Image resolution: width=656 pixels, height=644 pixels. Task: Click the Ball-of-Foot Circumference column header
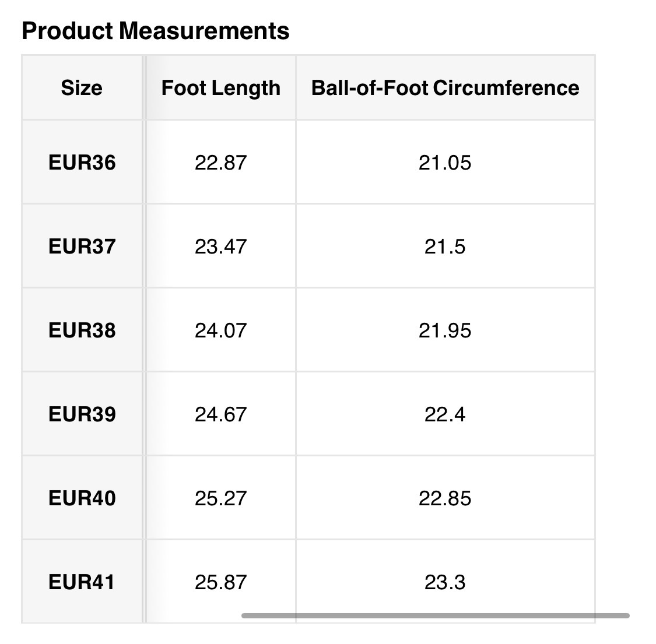(x=445, y=88)
